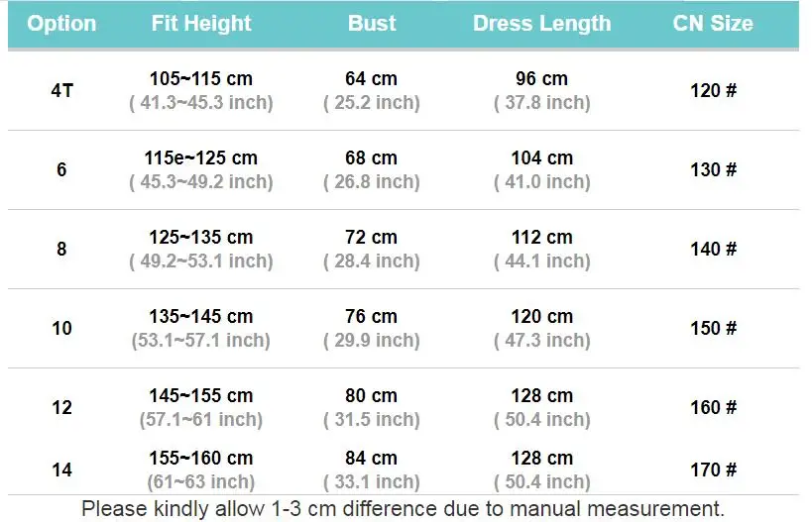This screenshot has height=522, width=812.
Task: Select size option 10
Action: [61, 328]
